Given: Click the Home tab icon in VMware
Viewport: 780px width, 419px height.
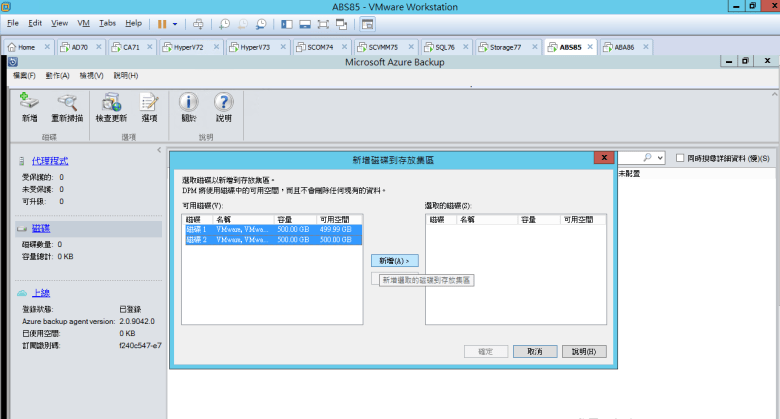Looking at the screenshot, I should (x=12, y=47).
